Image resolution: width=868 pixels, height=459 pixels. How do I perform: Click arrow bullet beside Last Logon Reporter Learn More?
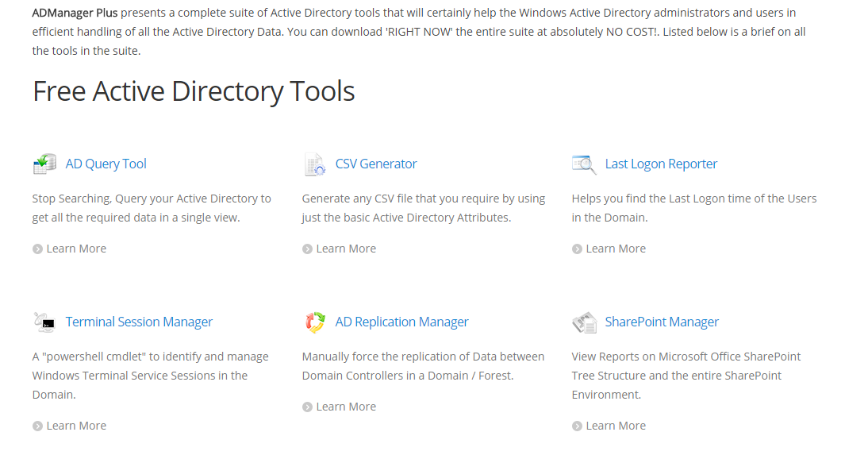[x=577, y=249]
